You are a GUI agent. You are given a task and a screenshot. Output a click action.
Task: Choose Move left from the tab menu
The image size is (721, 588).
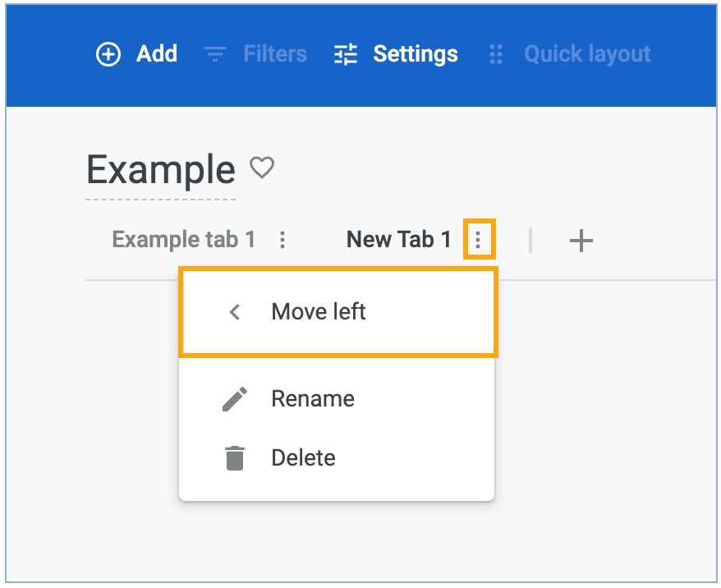point(319,312)
